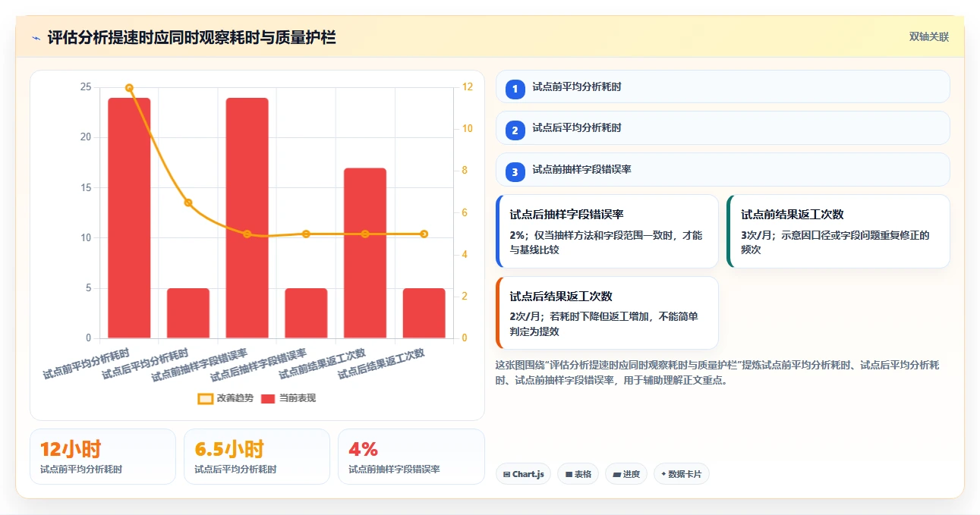Open the 试点后抽样字段错误率 card

(607, 231)
